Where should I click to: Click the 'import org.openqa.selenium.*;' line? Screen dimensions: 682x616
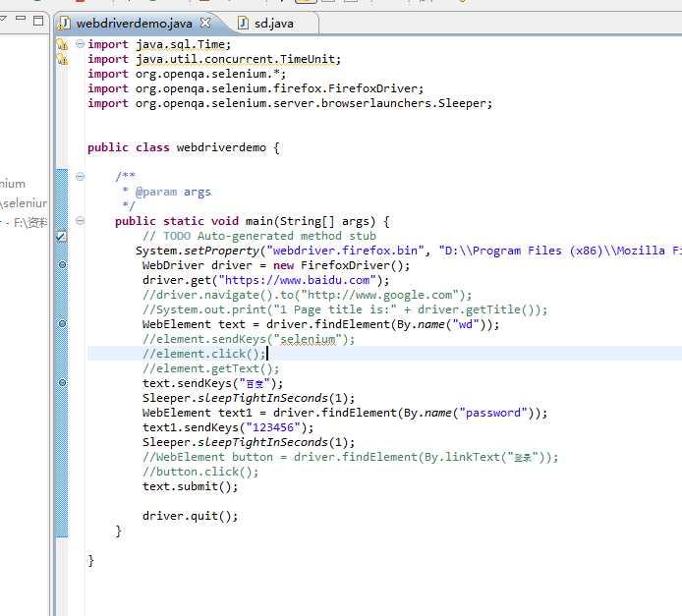coord(187,74)
